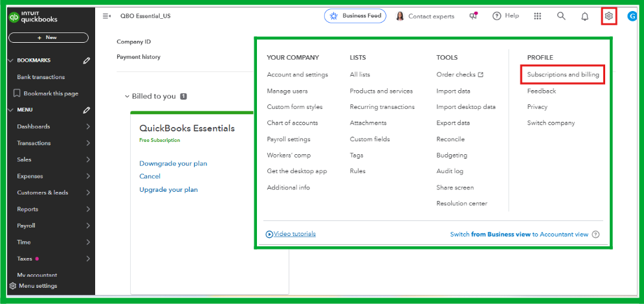This screenshot has height=304, width=644.
Task: Open the apps grid icon
Action: click(537, 16)
